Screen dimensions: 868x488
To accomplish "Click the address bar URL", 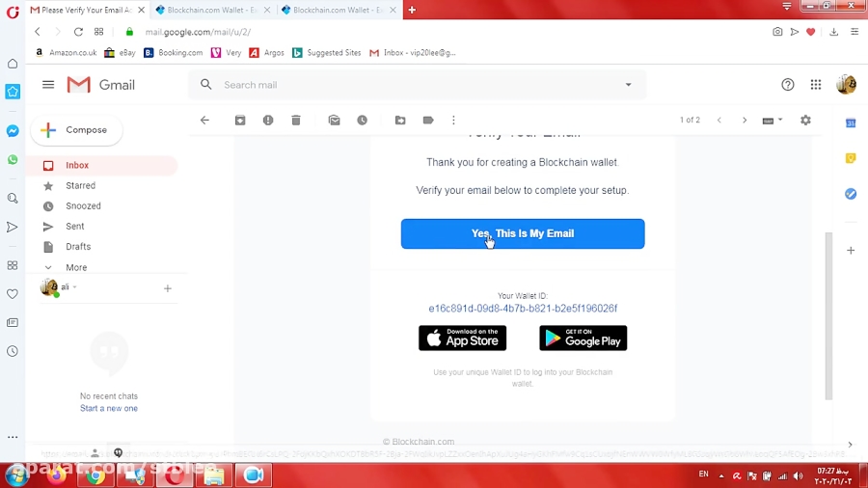I will pyautogui.click(x=198, y=32).
